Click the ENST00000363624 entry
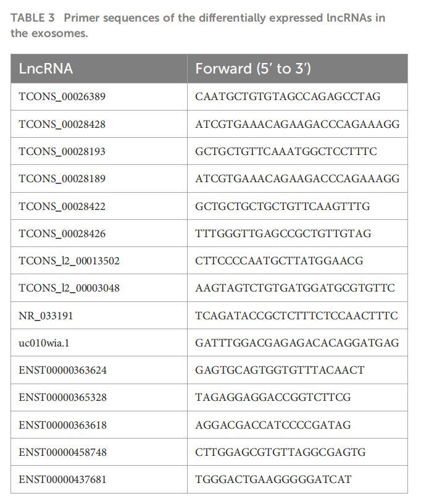The height and width of the screenshot is (504, 421). (62, 371)
